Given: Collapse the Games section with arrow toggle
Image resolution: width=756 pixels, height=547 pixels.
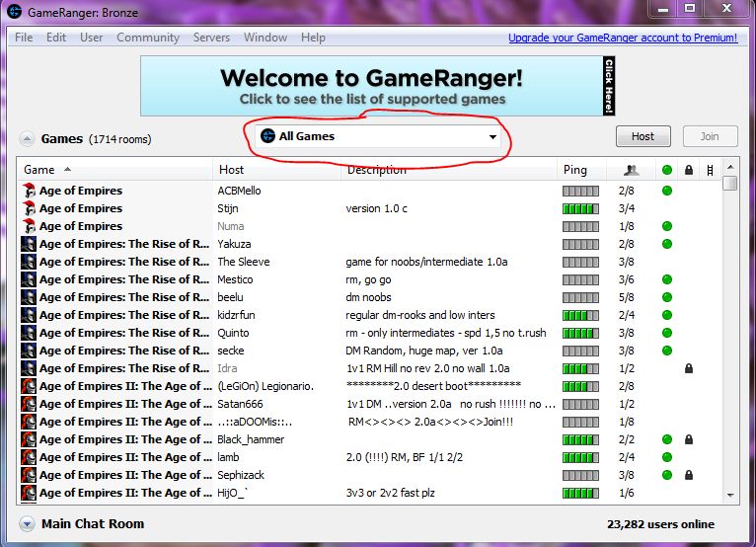Looking at the screenshot, I should 27,138.
